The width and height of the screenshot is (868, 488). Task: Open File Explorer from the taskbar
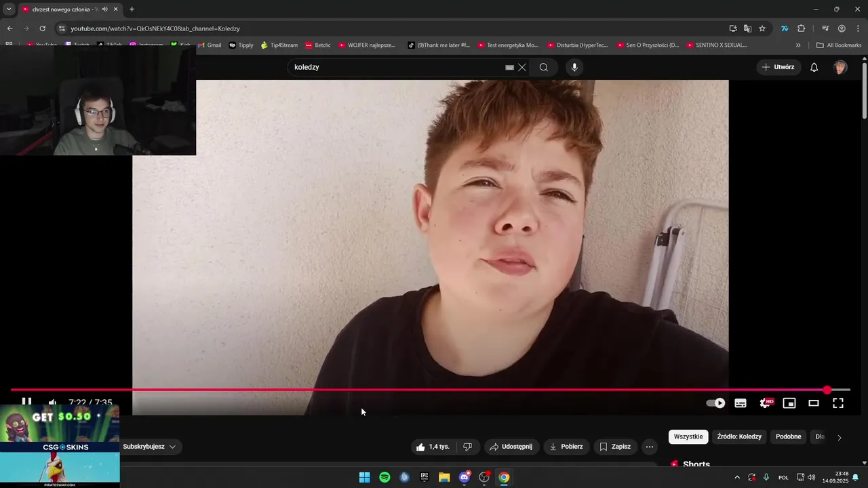pyautogui.click(x=444, y=477)
